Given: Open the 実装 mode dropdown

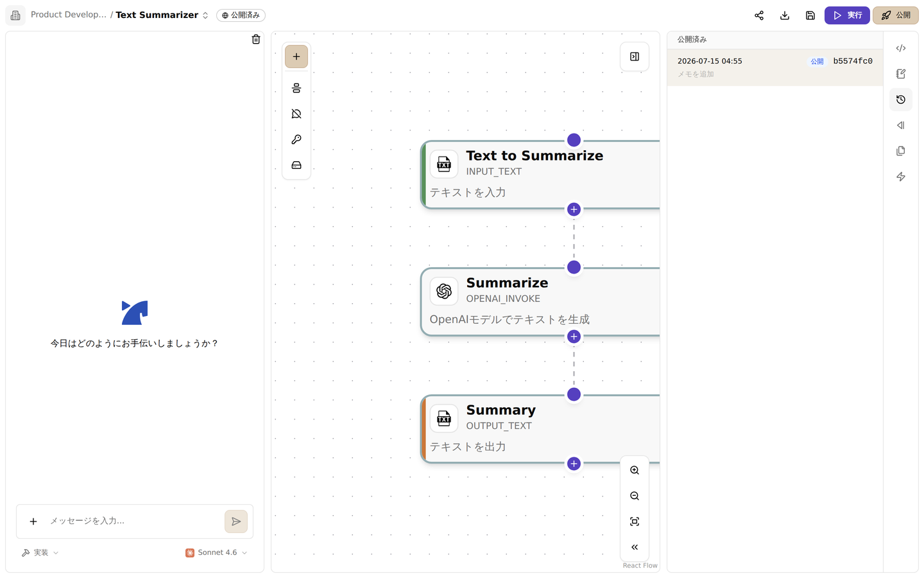Looking at the screenshot, I should 40,552.
